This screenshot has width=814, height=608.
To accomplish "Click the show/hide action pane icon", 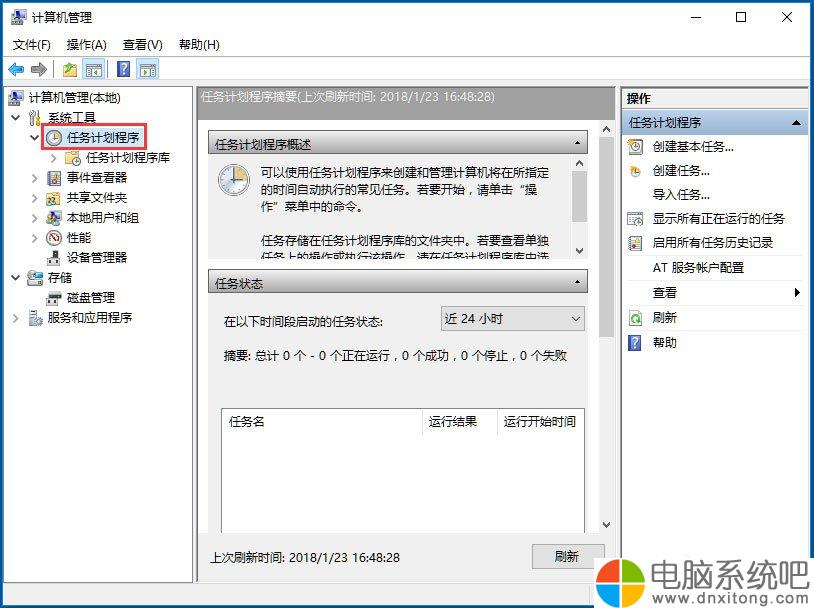I will pyautogui.click(x=148, y=69).
